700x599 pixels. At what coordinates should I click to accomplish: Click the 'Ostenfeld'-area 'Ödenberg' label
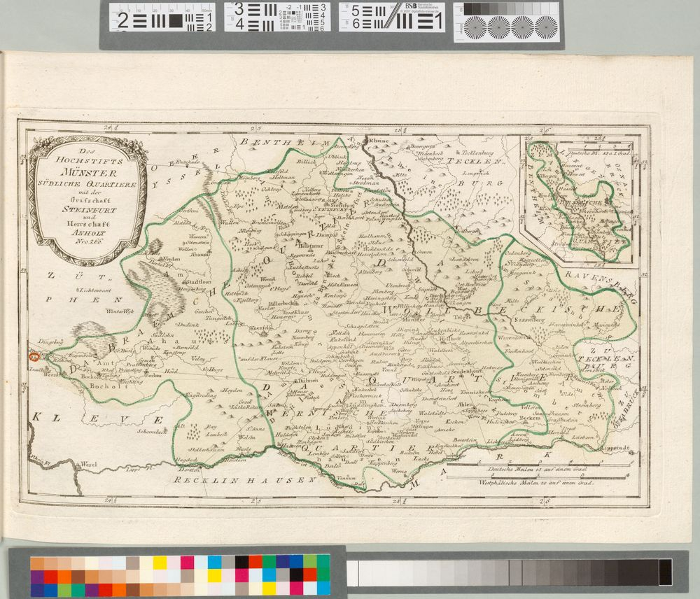point(517,253)
